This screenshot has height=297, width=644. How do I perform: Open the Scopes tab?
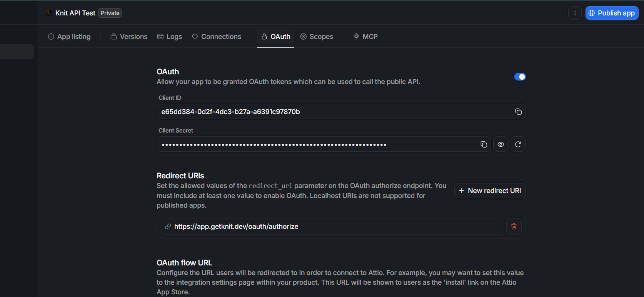pyautogui.click(x=317, y=37)
